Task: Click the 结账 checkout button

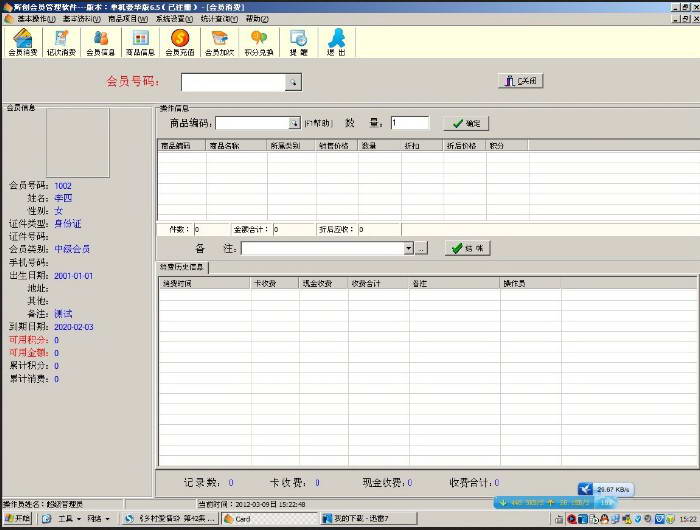Action: [x=467, y=248]
